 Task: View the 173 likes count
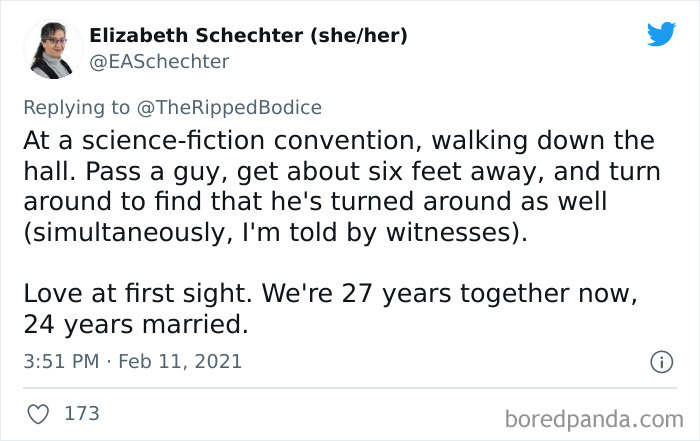[82, 412]
